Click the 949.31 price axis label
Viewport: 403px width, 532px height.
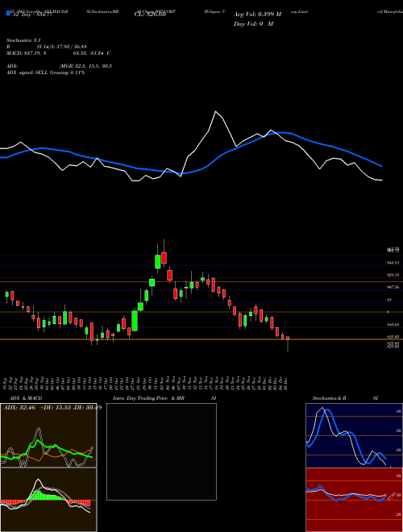393,263
